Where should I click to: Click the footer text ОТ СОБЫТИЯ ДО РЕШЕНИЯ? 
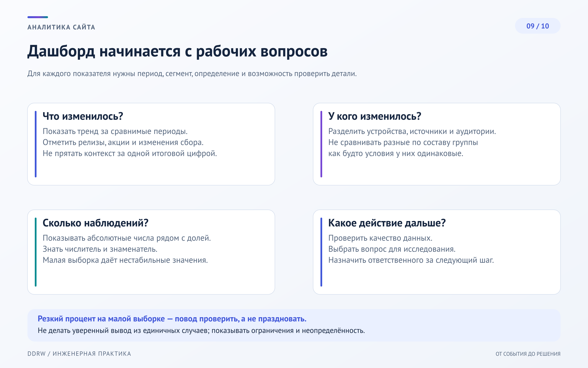click(x=528, y=354)
